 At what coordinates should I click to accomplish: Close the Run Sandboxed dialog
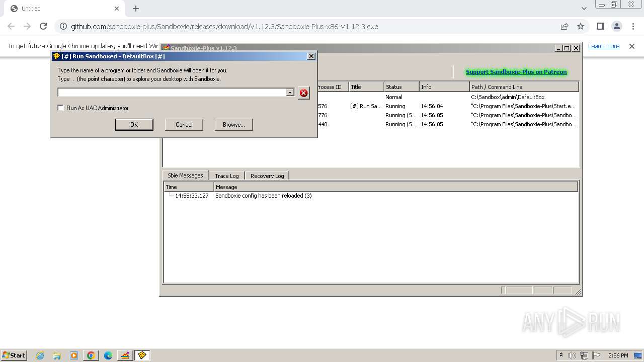click(311, 56)
